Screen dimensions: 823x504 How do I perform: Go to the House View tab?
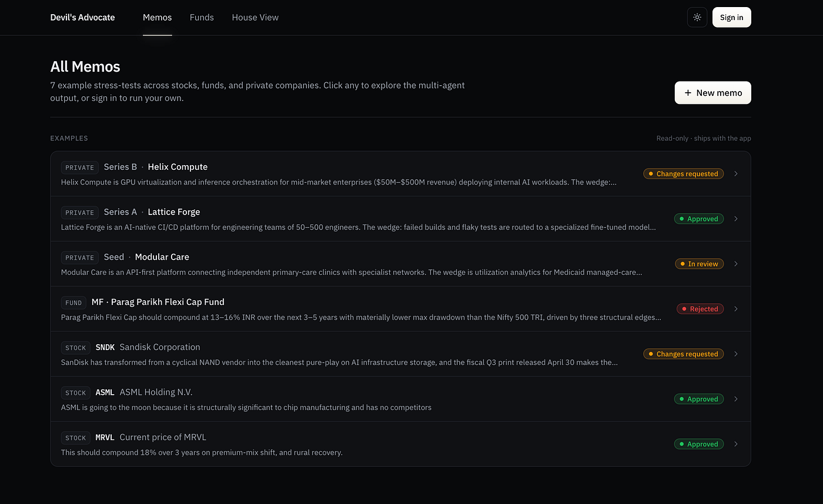pyautogui.click(x=255, y=18)
